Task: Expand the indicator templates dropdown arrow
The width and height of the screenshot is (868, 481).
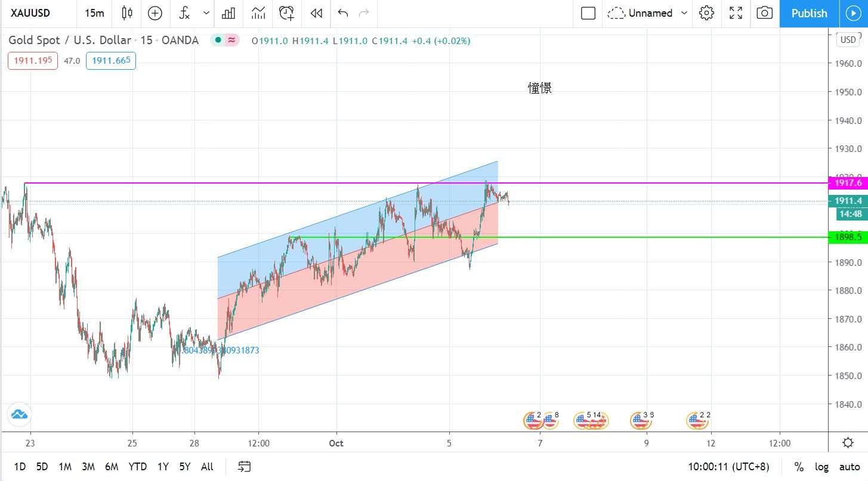Action: tap(206, 13)
